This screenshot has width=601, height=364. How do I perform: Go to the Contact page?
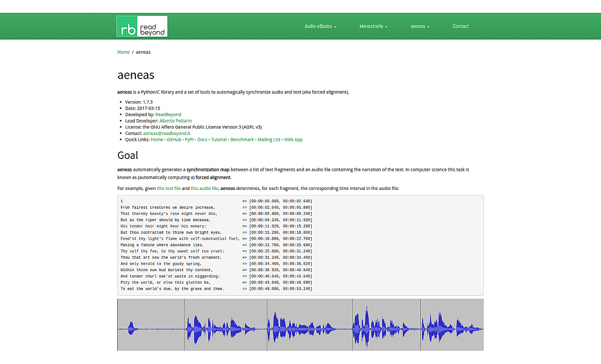click(460, 26)
